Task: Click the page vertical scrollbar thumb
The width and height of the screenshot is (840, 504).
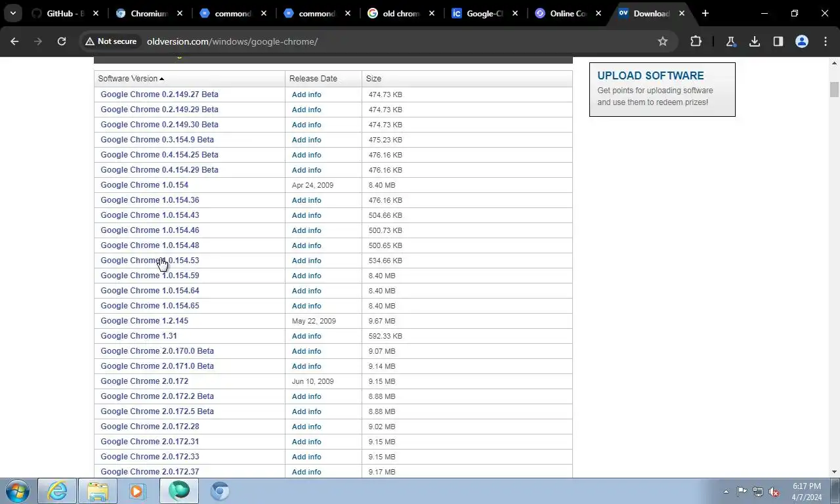Action: (834, 90)
